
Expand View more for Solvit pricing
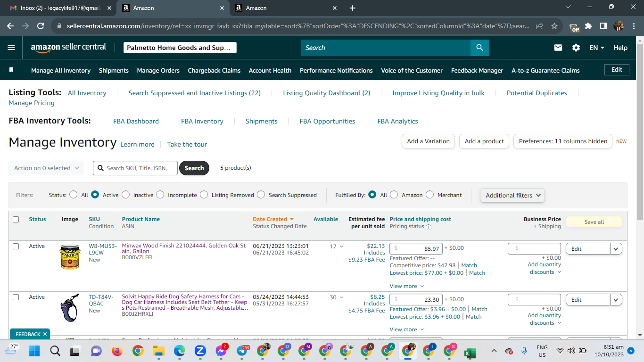click(x=407, y=329)
